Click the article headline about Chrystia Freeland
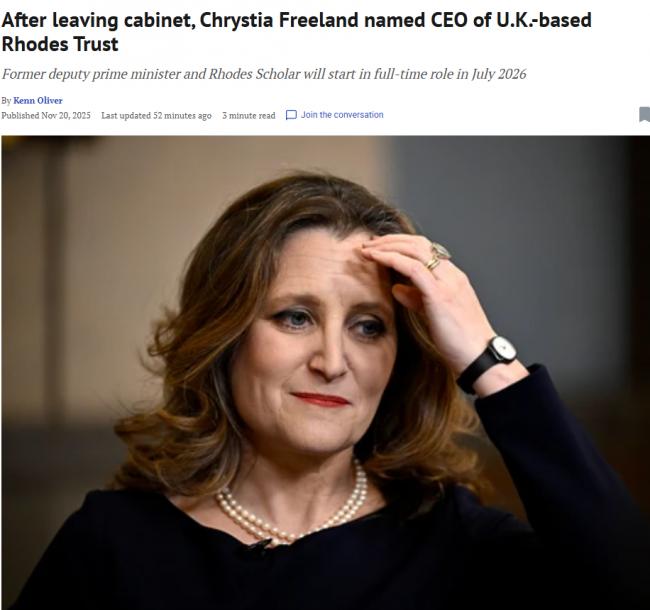This screenshot has height=610, width=650. [x=296, y=32]
